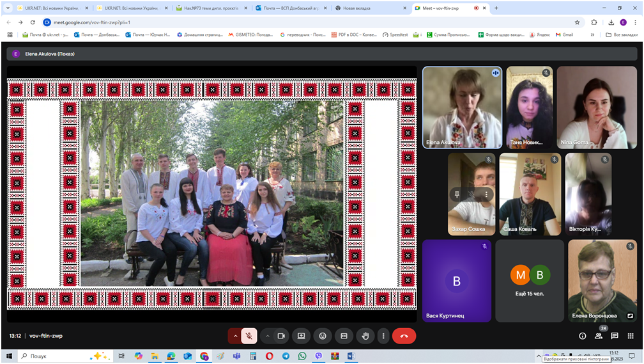Open more options three-dot menu
The width and height of the screenshot is (644, 364).
coord(383,336)
